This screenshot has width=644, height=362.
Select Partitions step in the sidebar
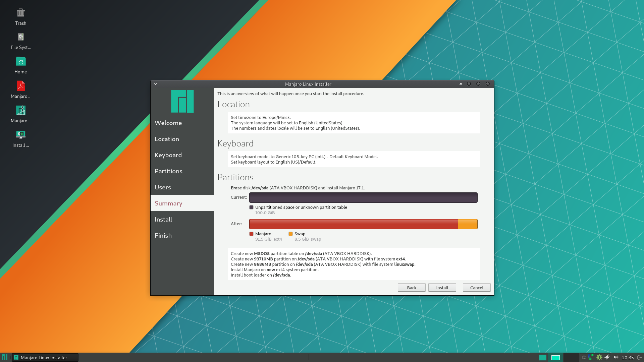(x=182, y=171)
